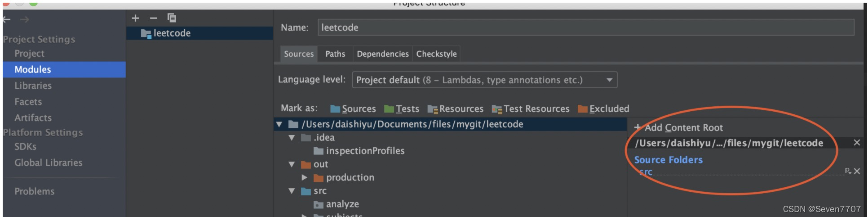This screenshot has height=217, width=868.
Task: Open the Paths tab
Action: click(x=335, y=54)
